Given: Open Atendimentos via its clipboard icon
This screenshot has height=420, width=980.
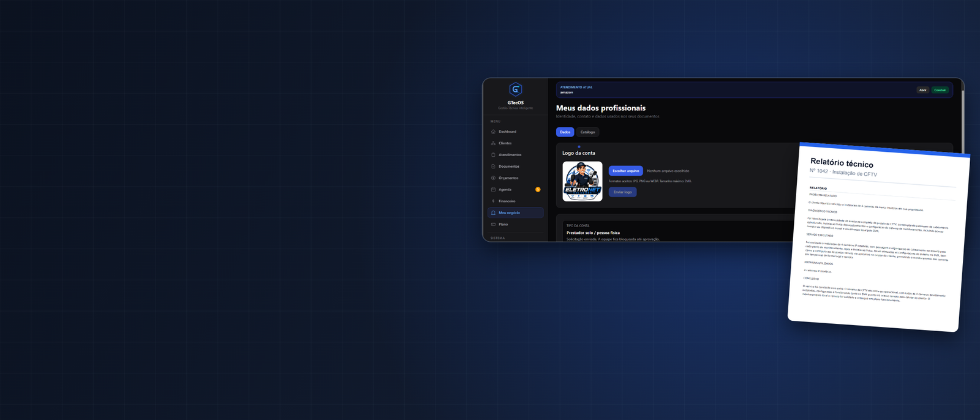Looking at the screenshot, I should pos(494,155).
